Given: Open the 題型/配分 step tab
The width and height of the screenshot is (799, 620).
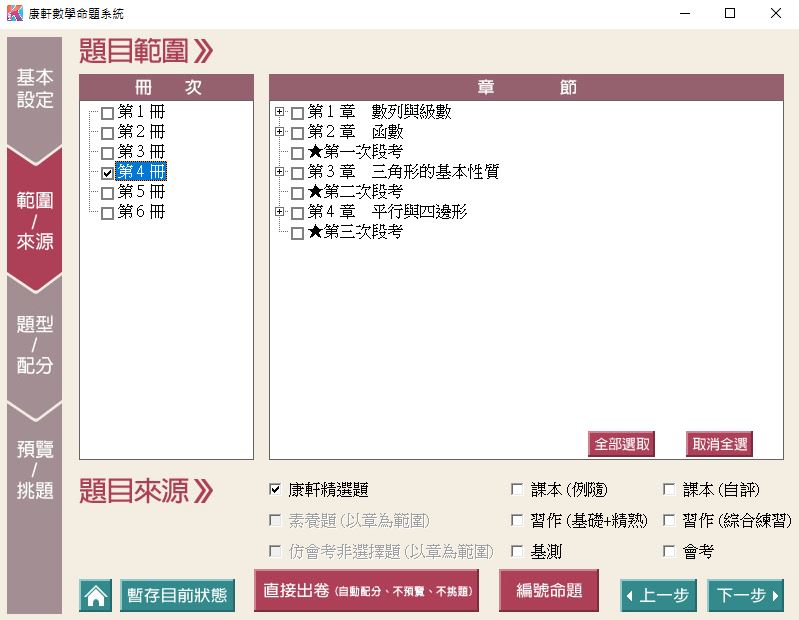Looking at the screenshot, I should (35, 345).
